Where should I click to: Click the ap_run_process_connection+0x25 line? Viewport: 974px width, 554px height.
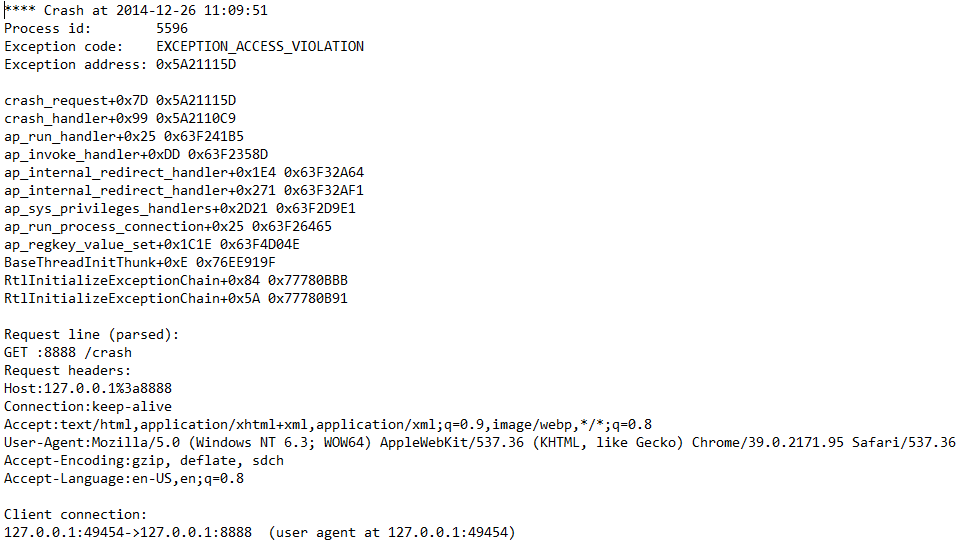168,227
